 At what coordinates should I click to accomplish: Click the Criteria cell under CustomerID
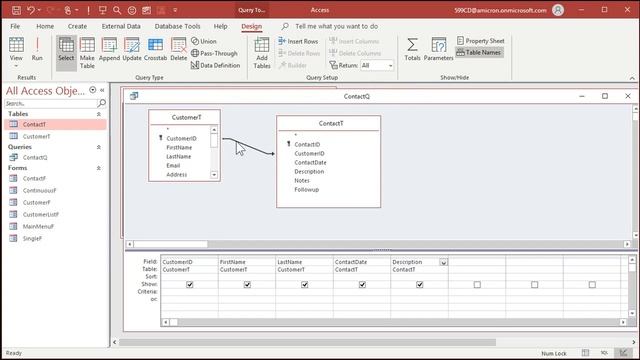(x=189, y=292)
